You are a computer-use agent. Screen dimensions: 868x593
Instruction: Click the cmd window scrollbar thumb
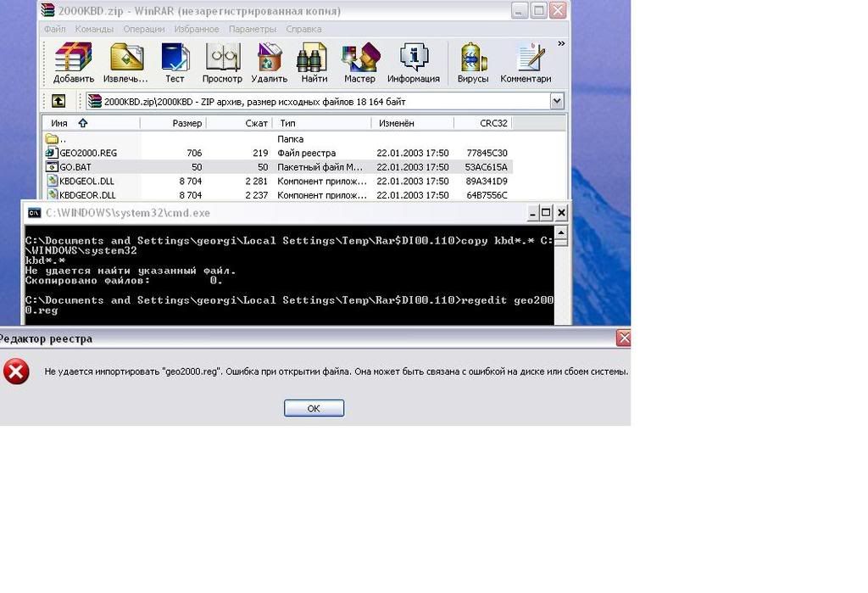(561, 242)
